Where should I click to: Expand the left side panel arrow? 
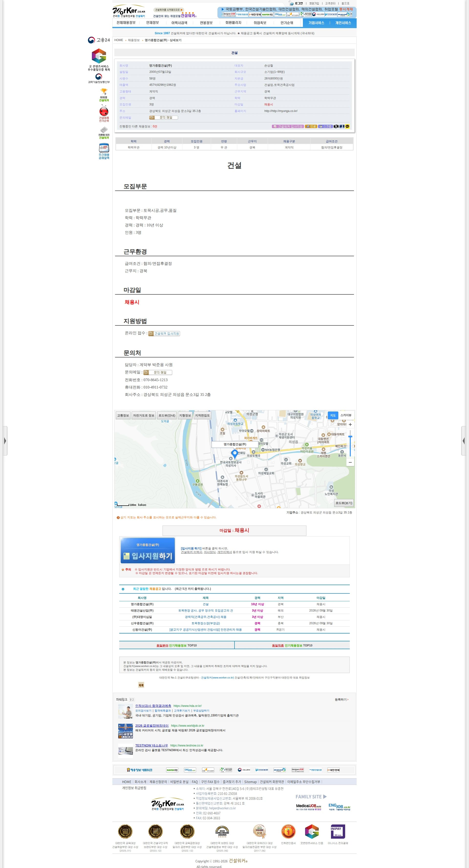point(5,441)
